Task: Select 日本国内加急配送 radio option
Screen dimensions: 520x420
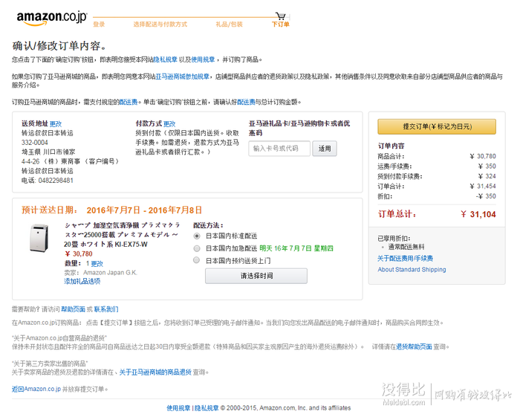Action: click(197, 248)
